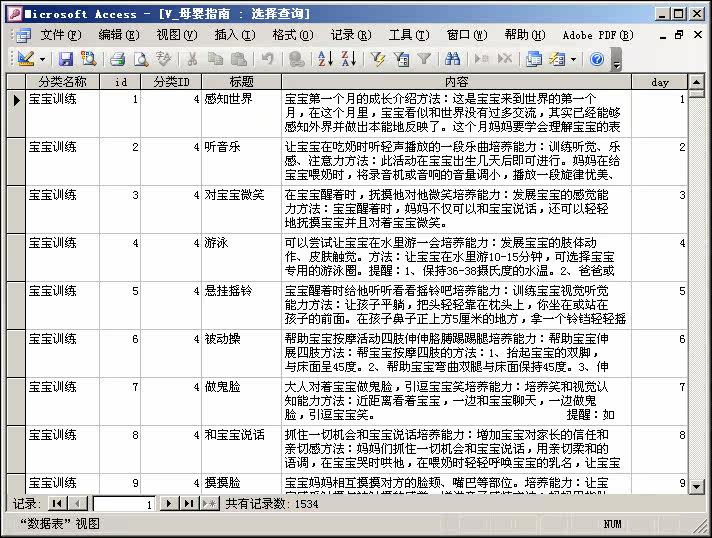Click the 标题 cell 对宝宝微笑
This screenshot has width=712, height=538.
tap(242, 210)
